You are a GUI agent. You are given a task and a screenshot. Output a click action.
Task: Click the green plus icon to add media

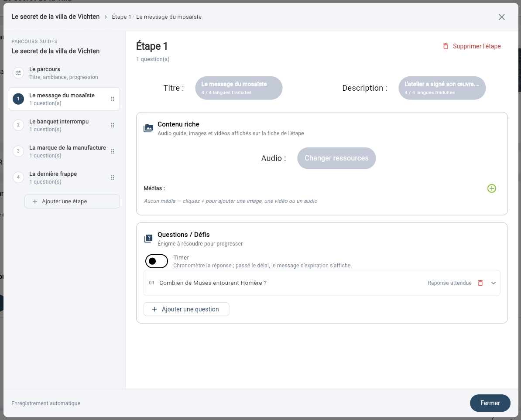point(491,188)
